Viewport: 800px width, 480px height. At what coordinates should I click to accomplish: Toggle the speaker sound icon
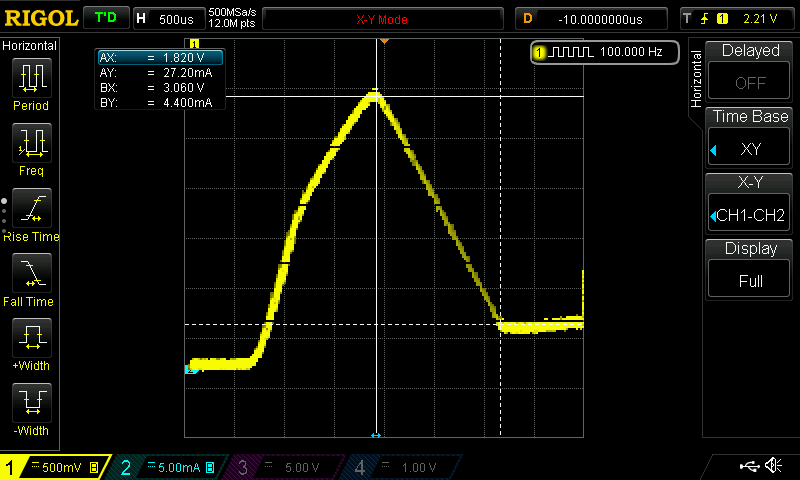(773, 466)
